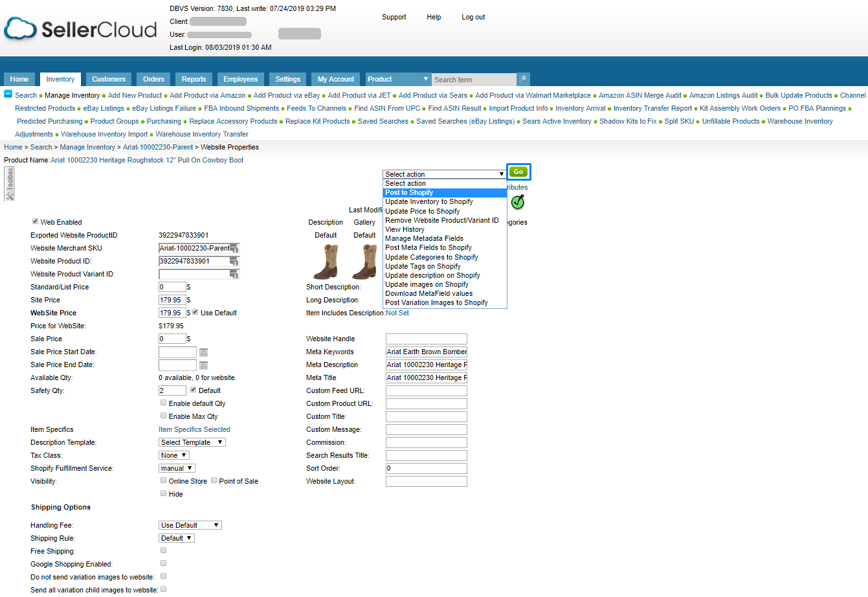Image resolution: width=868 pixels, height=597 pixels.
Task: Toggle Use Default for WebSite Price
Action: (x=195, y=312)
